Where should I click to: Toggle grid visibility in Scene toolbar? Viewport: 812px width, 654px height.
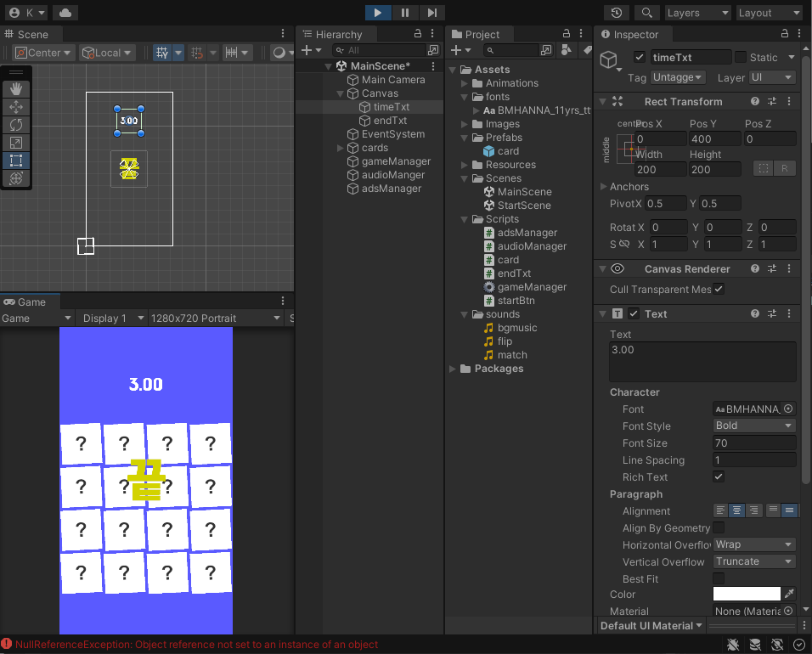coord(162,53)
